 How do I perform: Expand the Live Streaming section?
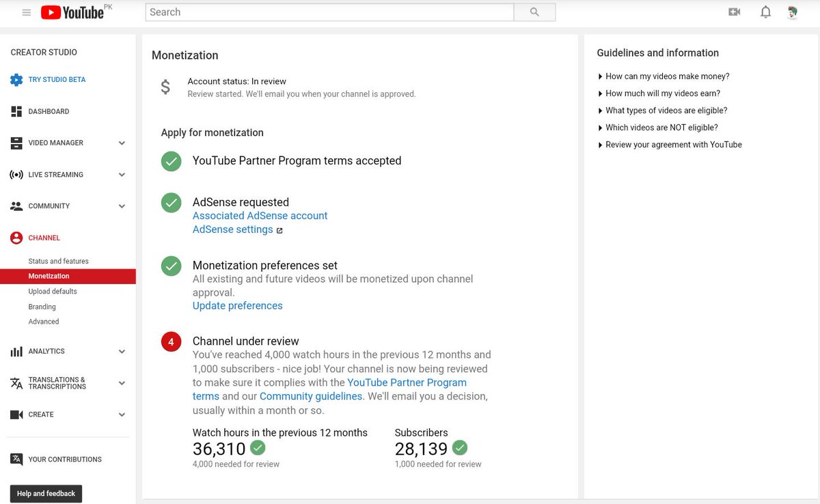tap(122, 175)
